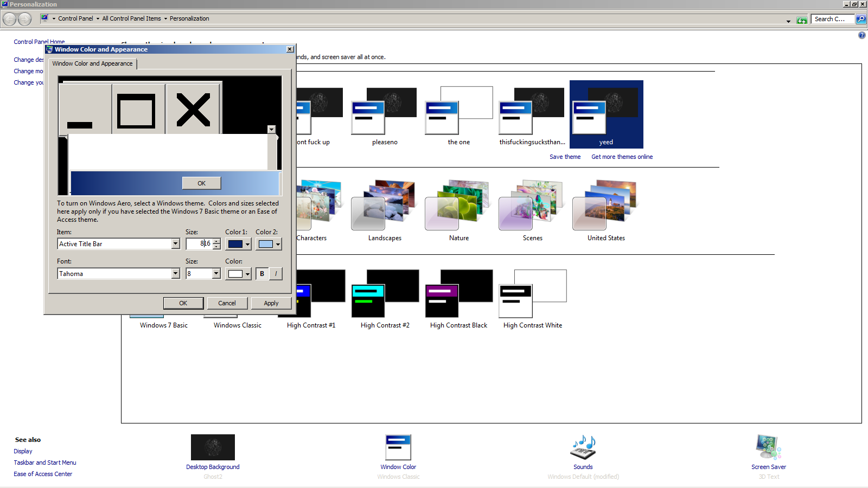The height and width of the screenshot is (488, 868).
Task: Click the OK button inside the preview pane
Action: click(201, 183)
